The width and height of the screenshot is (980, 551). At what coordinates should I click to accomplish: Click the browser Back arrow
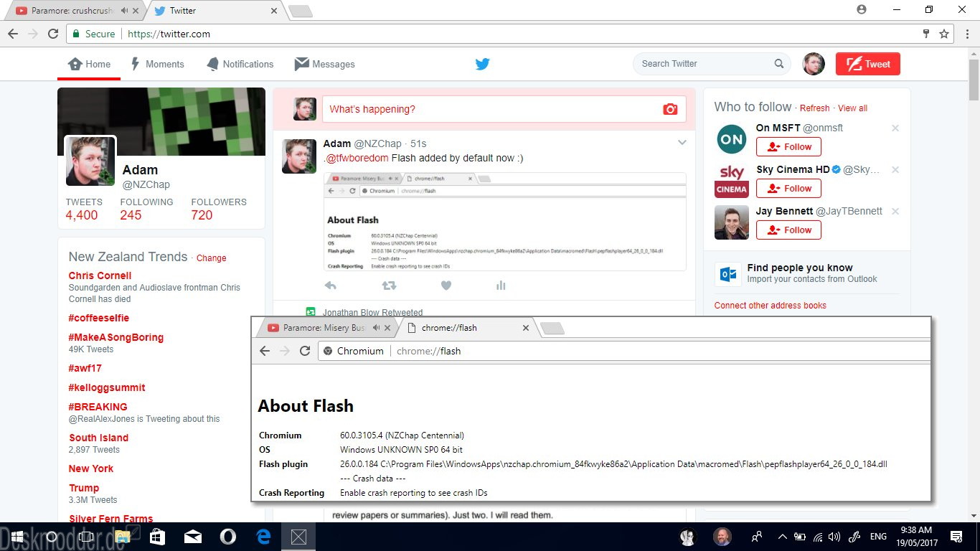[x=13, y=34]
